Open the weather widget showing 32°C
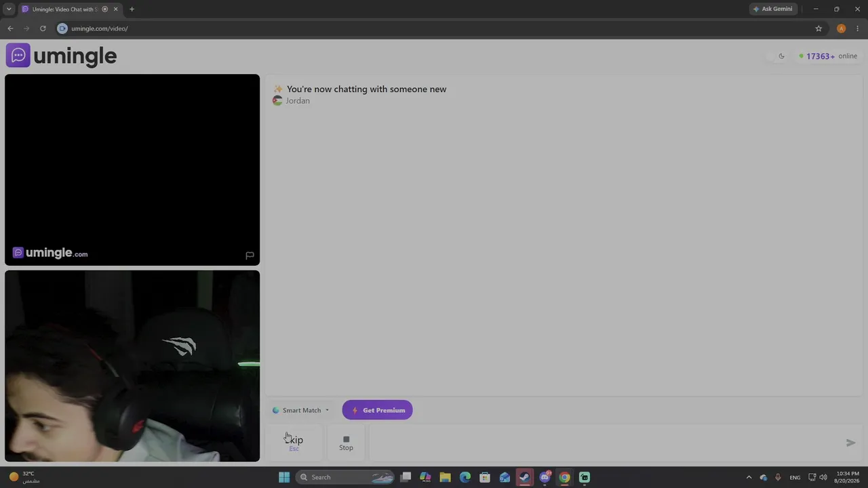The width and height of the screenshot is (868, 488). [x=23, y=477]
